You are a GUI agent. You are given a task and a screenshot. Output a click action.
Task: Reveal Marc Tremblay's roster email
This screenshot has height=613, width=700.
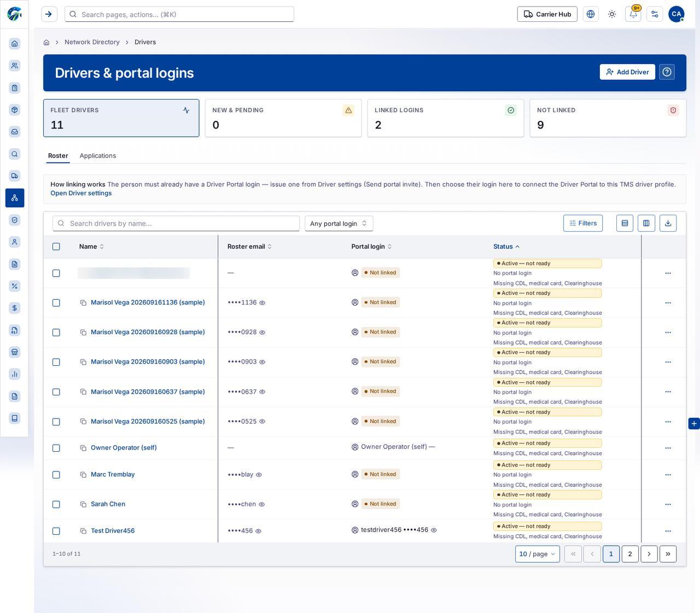tap(259, 475)
